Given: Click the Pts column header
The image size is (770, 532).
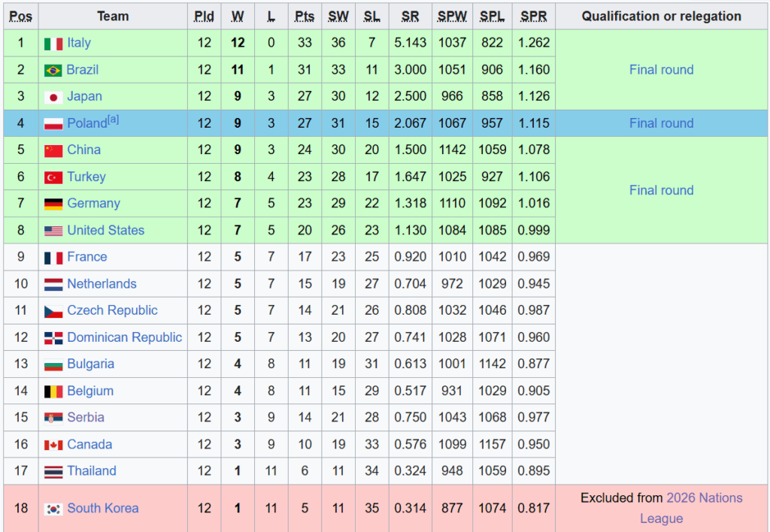Looking at the screenshot, I should pyautogui.click(x=305, y=17).
